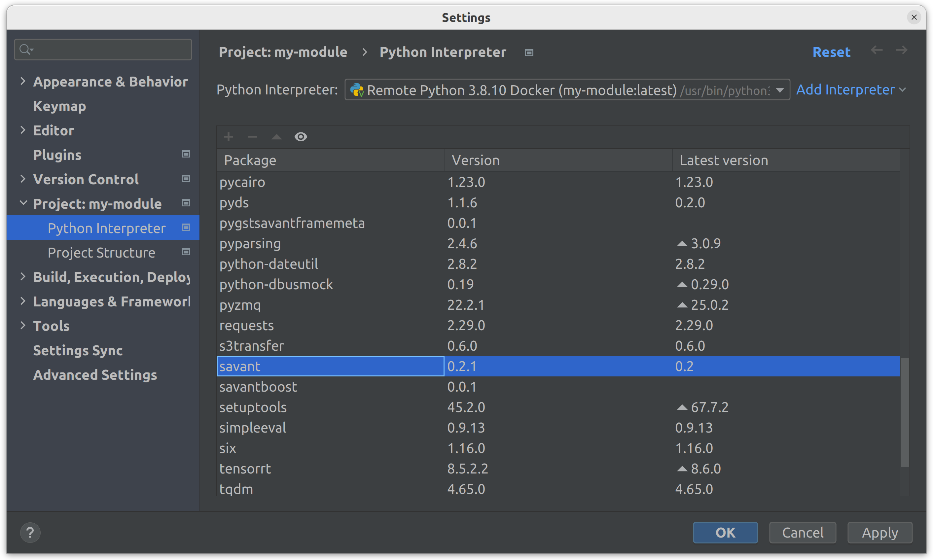Click the icon beside the Python Interpreter breadcrumb
Image resolution: width=933 pixels, height=560 pixels.
click(529, 52)
